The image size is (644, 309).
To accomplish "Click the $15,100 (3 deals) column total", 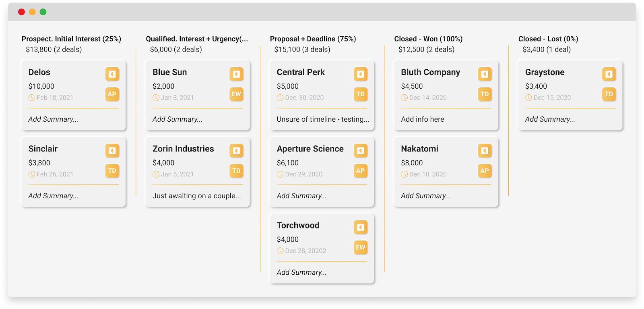I will (x=302, y=49).
